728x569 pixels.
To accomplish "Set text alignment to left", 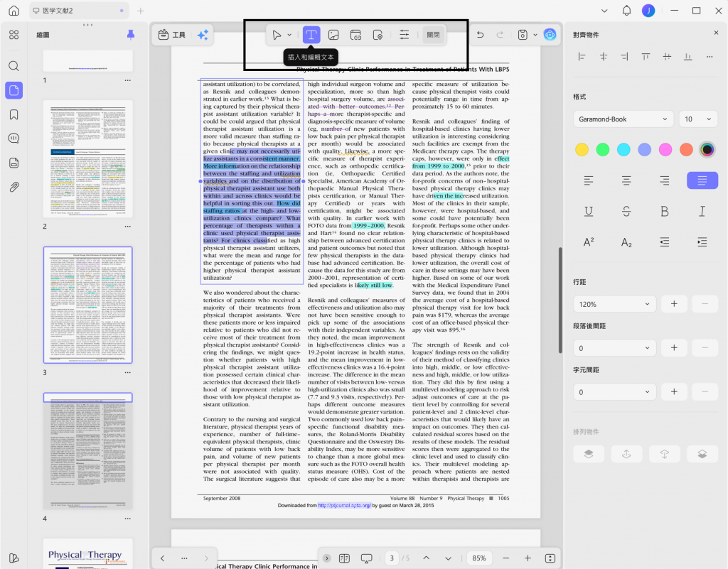I will [589, 180].
